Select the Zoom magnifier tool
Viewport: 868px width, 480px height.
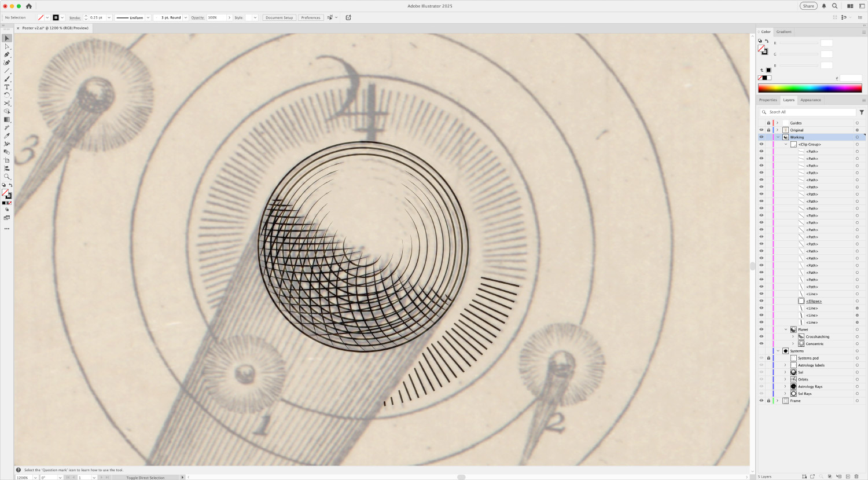click(7, 177)
